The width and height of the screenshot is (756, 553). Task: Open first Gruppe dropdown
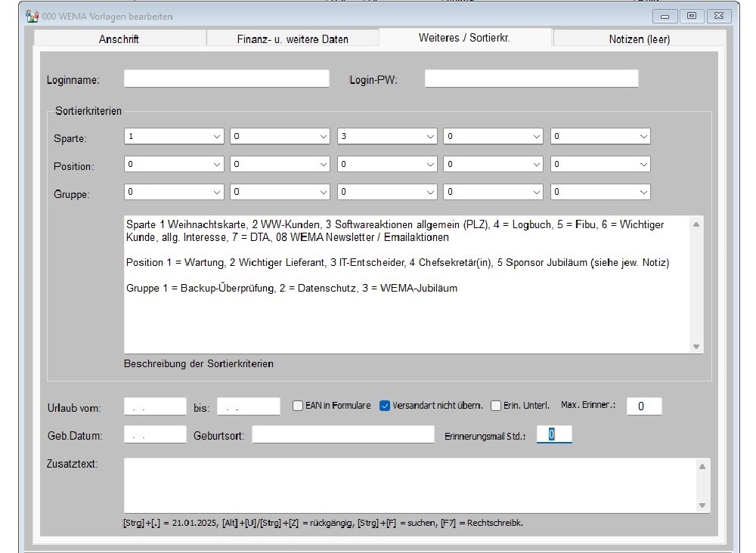(x=174, y=192)
